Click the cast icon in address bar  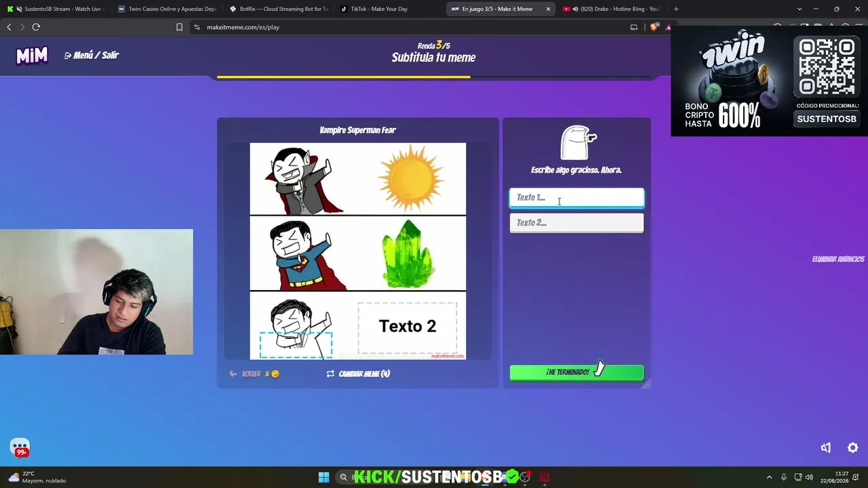click(634, 27)
